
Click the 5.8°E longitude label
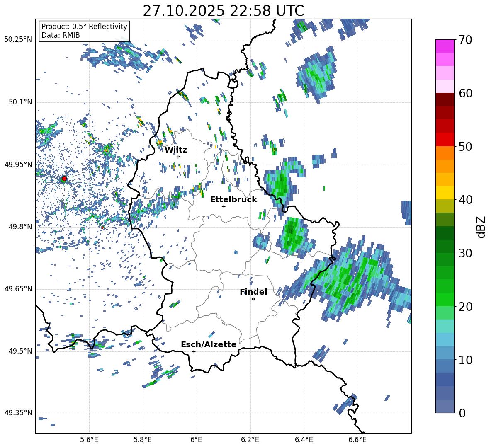[143, 440]
